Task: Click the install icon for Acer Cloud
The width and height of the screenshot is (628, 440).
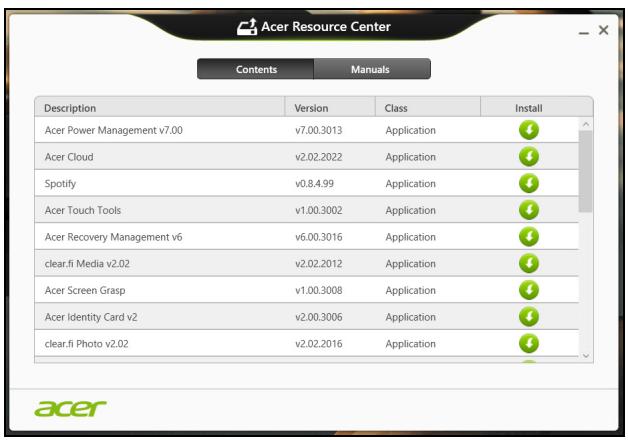Action: (529, 157)
